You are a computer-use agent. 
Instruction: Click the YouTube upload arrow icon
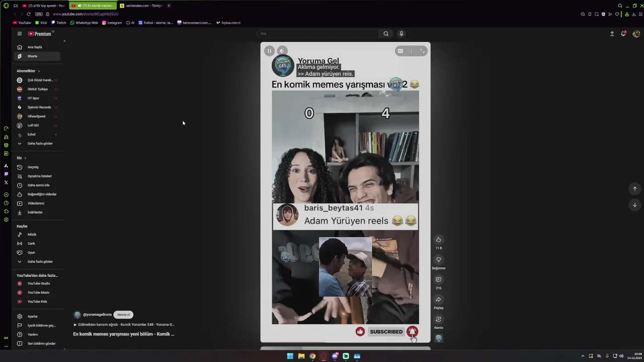pos(612,34)
